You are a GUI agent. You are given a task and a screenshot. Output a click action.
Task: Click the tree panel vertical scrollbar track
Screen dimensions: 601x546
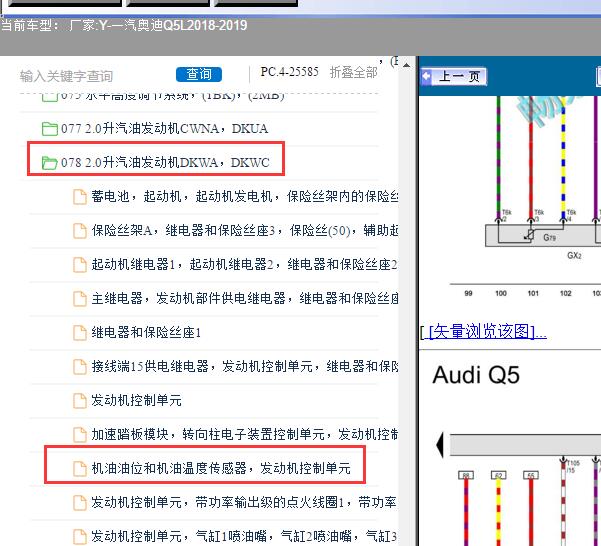pyautogui.click(x=407, y=307)
